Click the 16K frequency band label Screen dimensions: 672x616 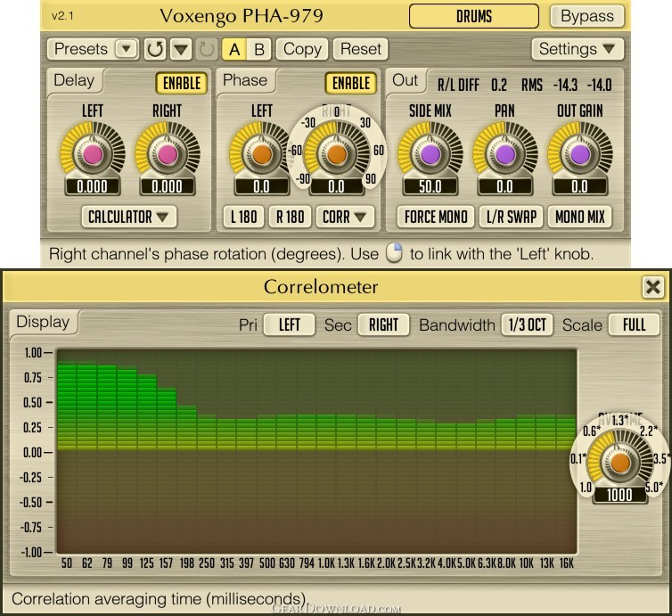click(567, 563)
